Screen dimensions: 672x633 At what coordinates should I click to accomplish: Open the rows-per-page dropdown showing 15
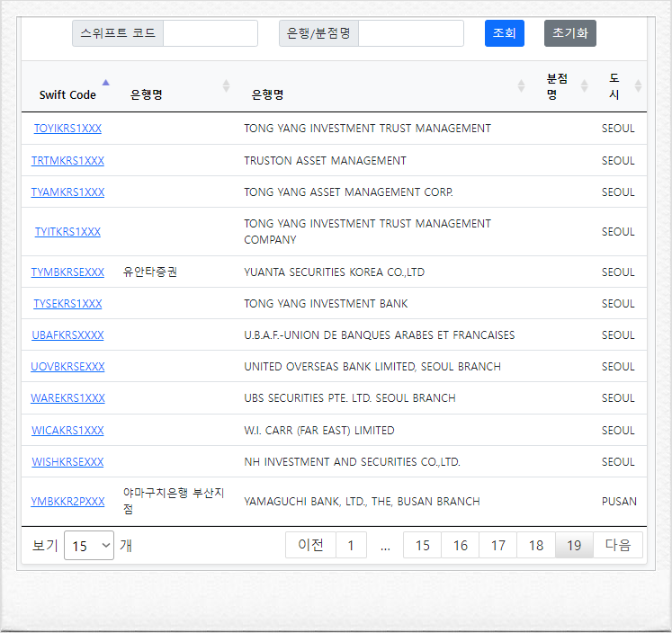pyautogui.click(x=89, y=545)
